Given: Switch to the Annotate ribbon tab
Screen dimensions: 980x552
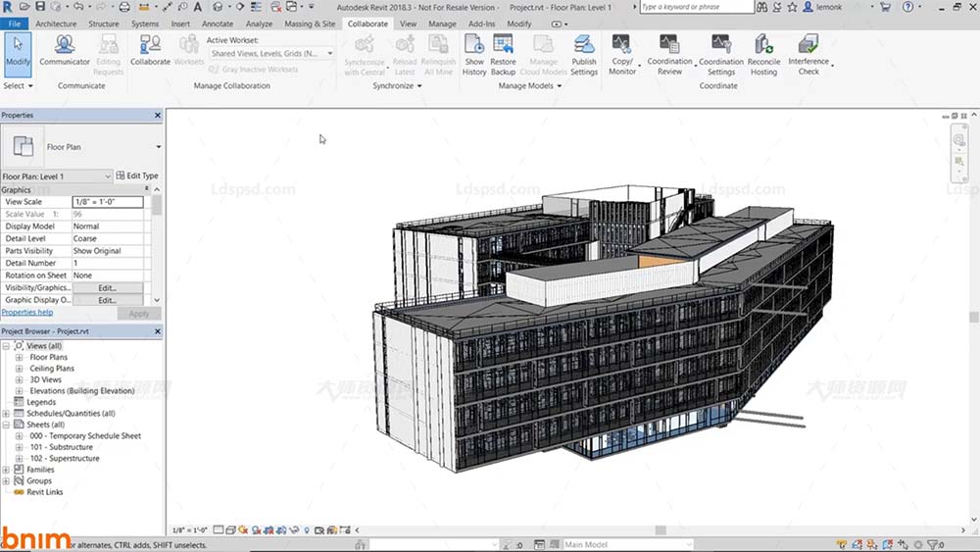Looking at the screenshot, I should click(x=218, y=24).
